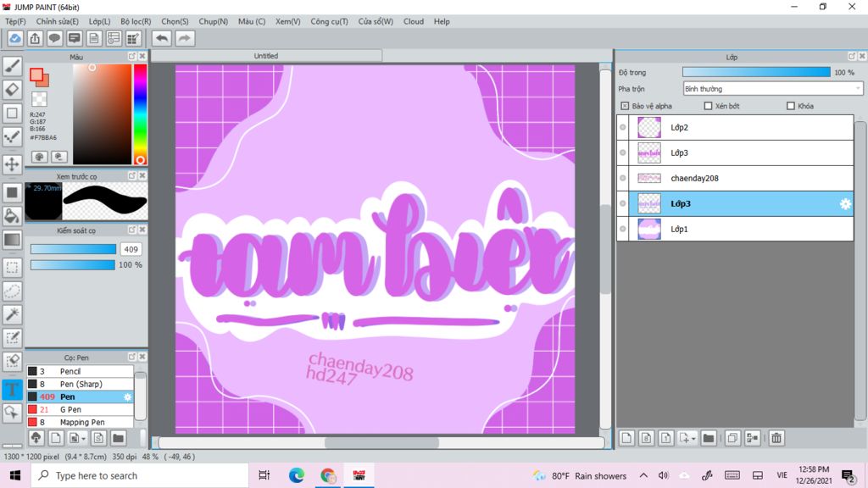Viewport: 868px width, 488px height.
Task: Select the Brush tool
Action: coord(12,66)
